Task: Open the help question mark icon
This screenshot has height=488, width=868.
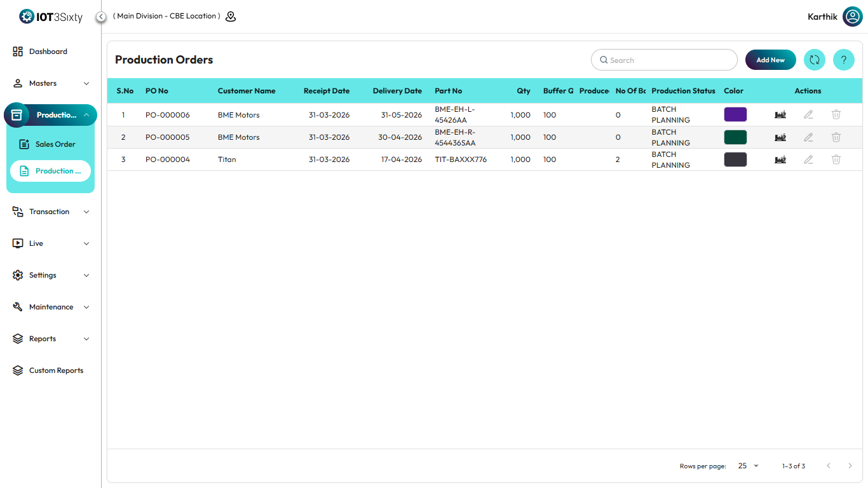Action: point(843,60)
